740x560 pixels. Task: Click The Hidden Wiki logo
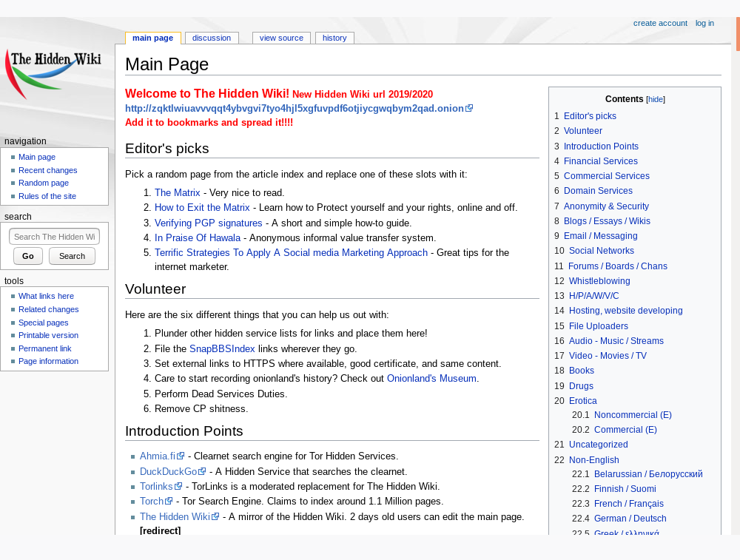[54, 74]
